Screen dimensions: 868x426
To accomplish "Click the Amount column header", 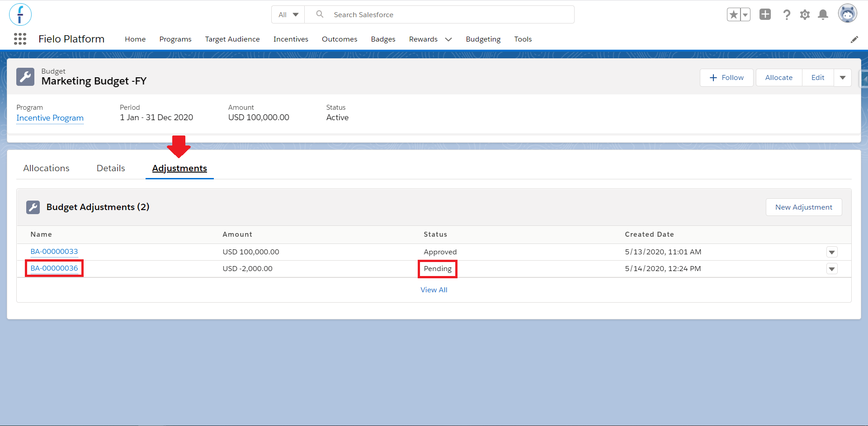I will point(237,234).
